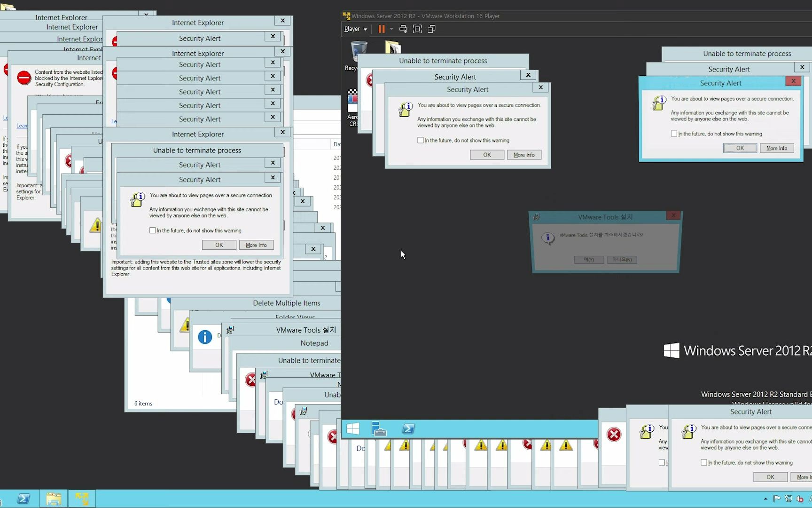Click More Info in the highlighted Security Alert
This screenshot has width=812, height=508.
[x=777, y=148]
